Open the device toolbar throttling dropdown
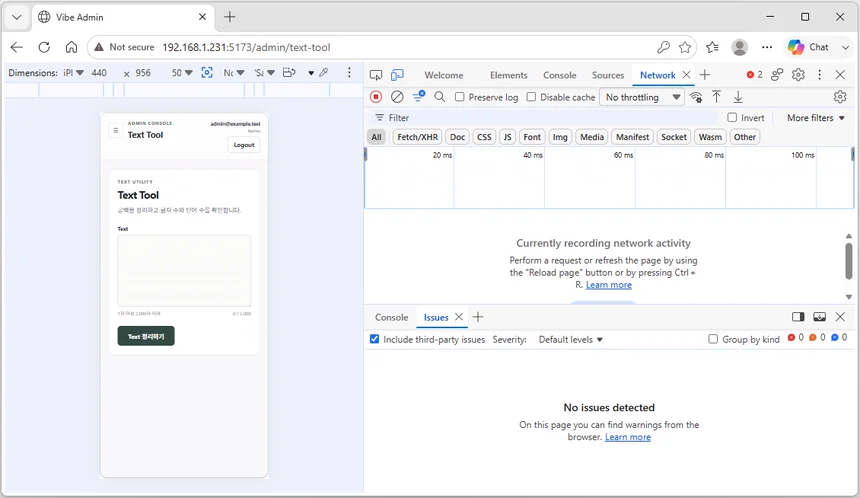This screenshot has width=860, height=498. (234, 72)
